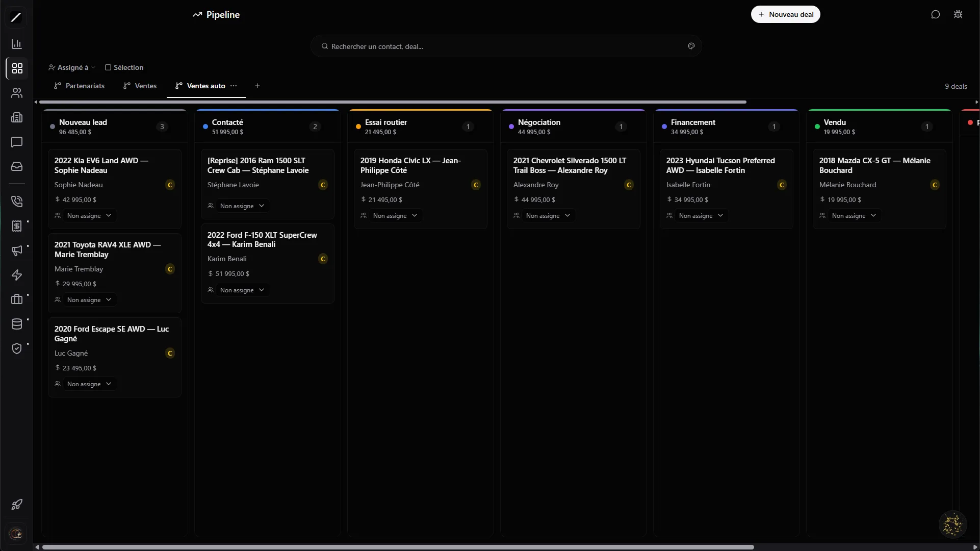Click the Financement column header
980x551 pixels.
[727, 127]
